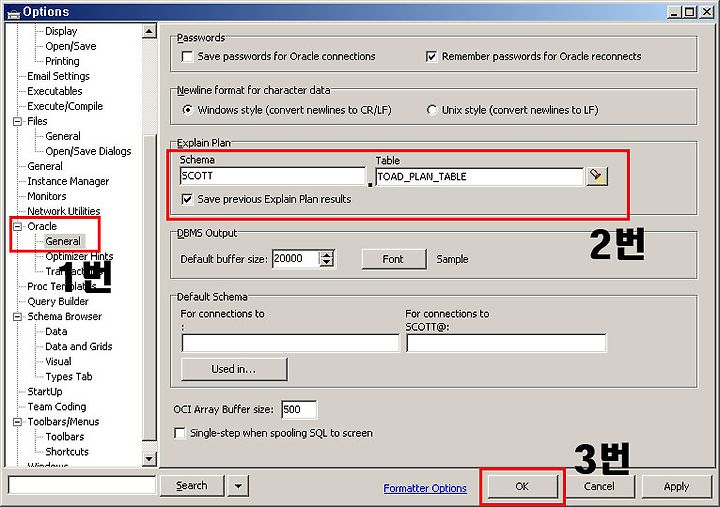Select Printing in the options tree
The image size is (720, 507).
[x=62, y=62]
